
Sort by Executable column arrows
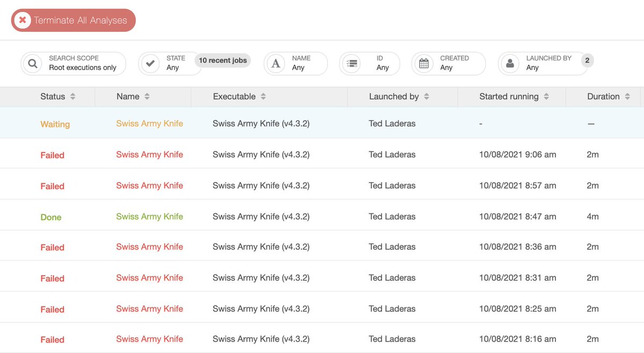[264, 97]
